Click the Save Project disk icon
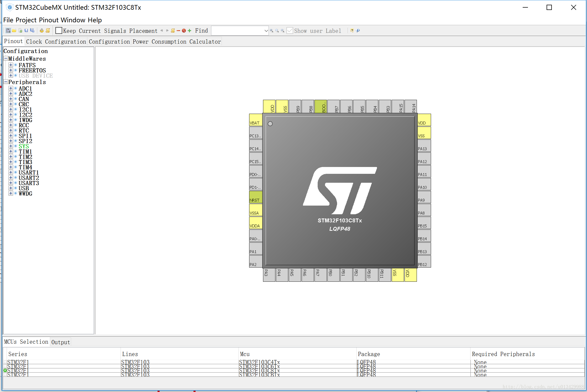Viewport: 587px width, 392px height. coord(26,31)
